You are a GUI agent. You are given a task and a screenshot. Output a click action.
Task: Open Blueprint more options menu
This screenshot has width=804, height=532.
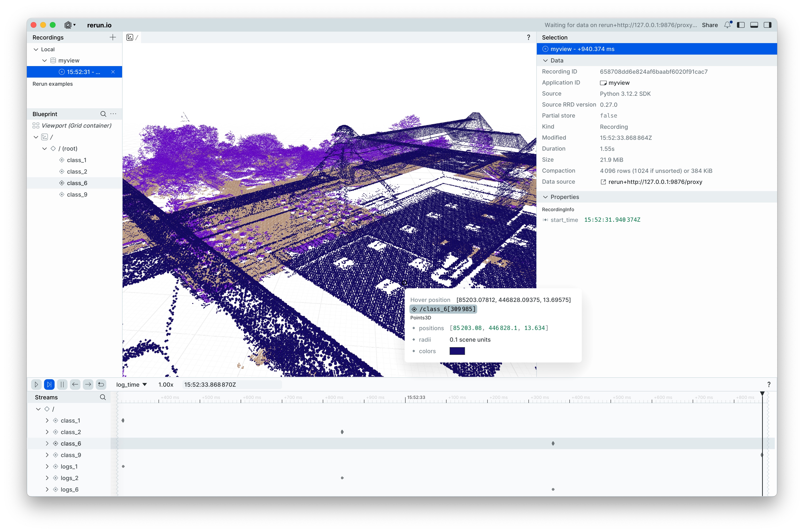[x=113, y=114]
